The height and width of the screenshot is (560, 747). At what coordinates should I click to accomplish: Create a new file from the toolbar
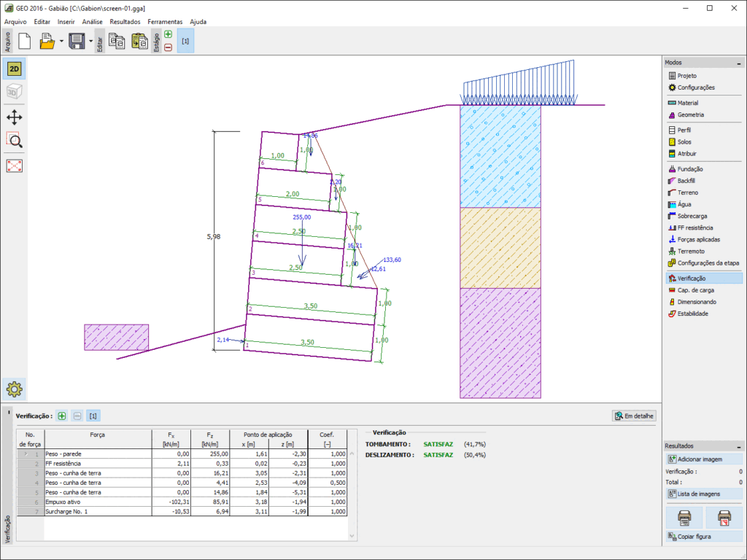(x=24, y=42)
